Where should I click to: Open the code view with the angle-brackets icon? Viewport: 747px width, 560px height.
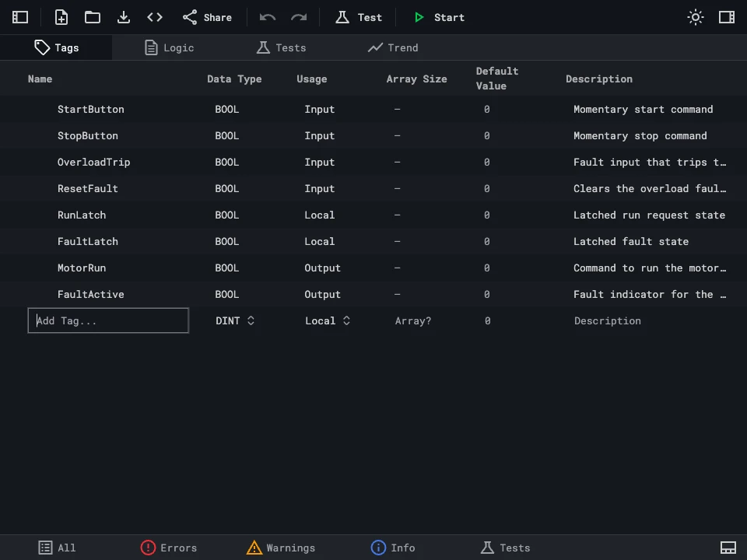tap(154, 16)
